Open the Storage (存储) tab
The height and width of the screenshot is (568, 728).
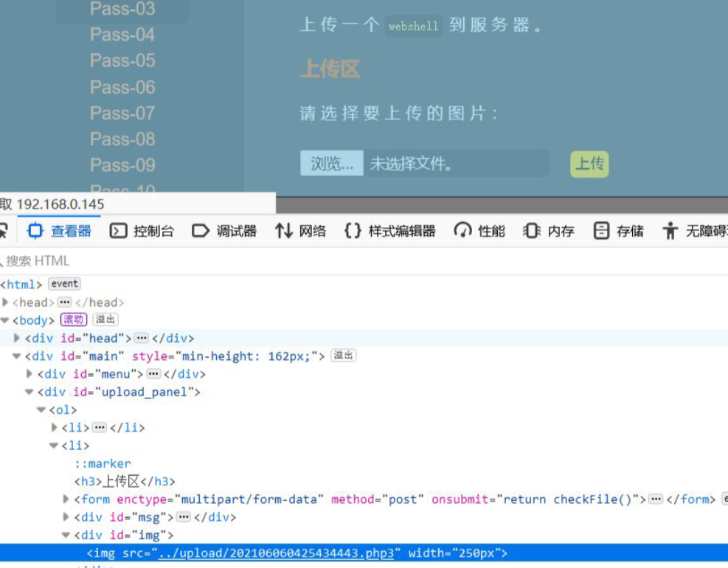pyautogui.click(x=619, y=231)
